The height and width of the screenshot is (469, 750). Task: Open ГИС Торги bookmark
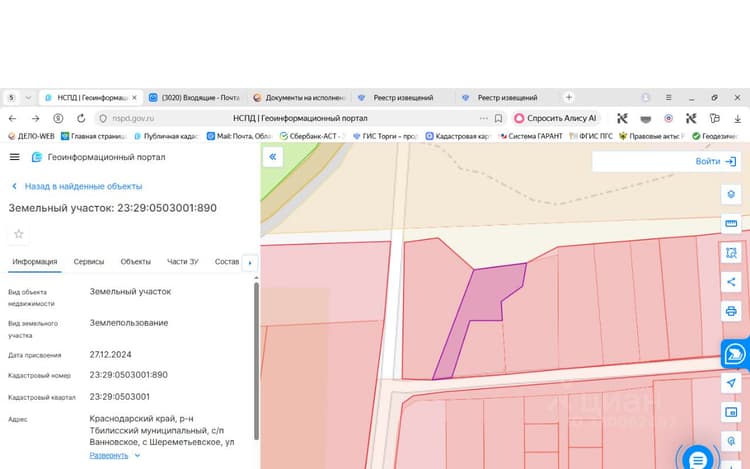coord(385,136)
